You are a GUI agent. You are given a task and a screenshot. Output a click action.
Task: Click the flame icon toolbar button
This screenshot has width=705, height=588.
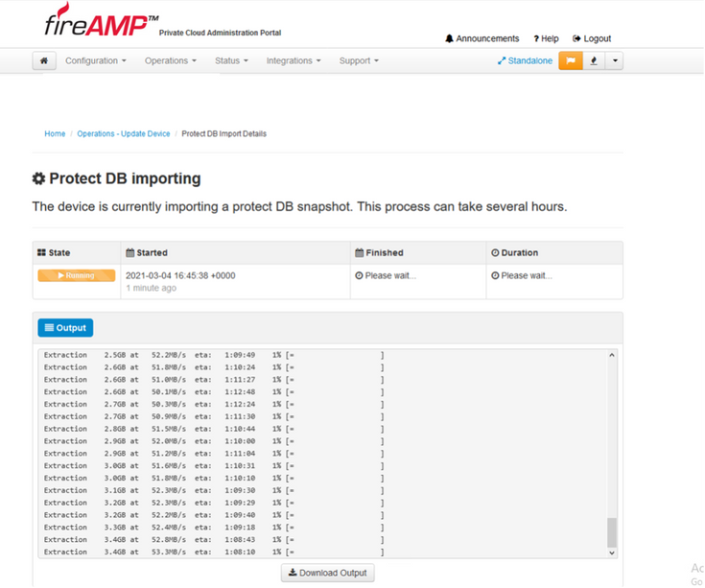594,60
